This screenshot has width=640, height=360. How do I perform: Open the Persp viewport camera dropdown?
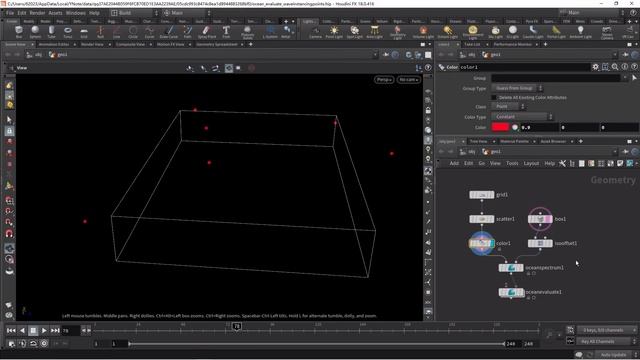click(x=384, y=80)
